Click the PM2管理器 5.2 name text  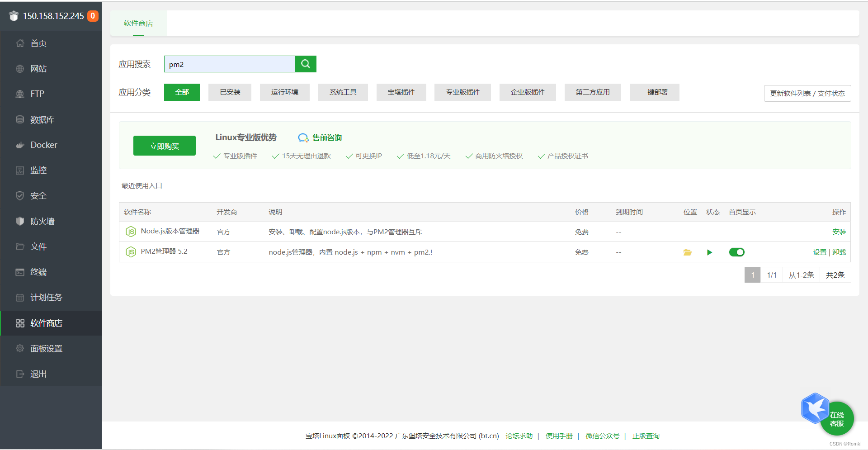click(164, 251)
